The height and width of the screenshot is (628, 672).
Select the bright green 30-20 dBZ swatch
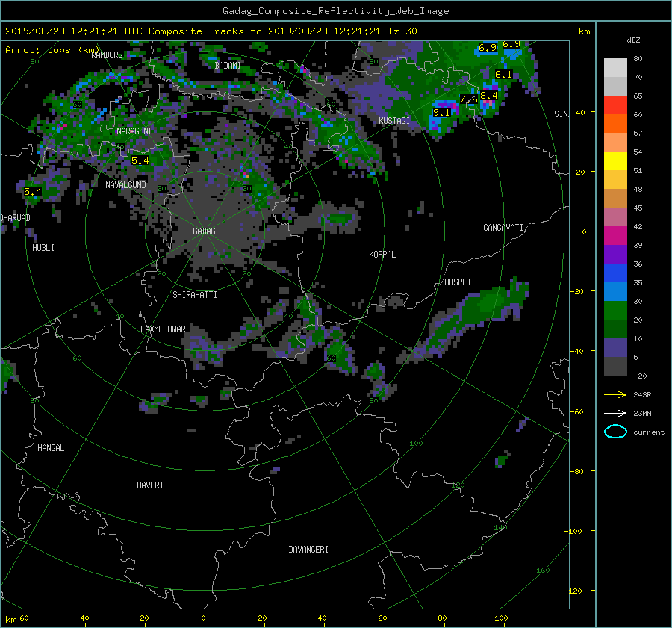point(615,311)
